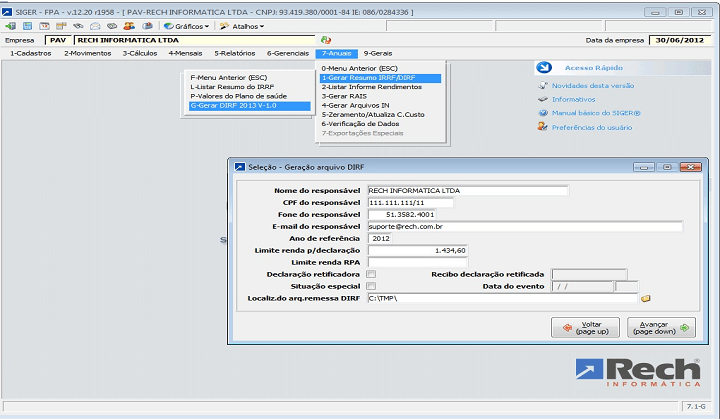
Task: Close the Seleção Geração arquivo DIRF dialog
Action: (690, 167)
